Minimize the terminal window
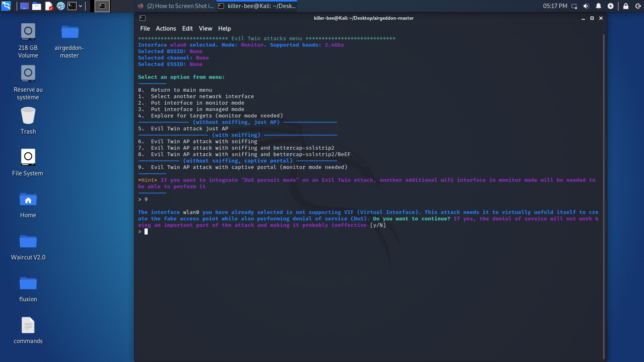644x362 pixels. coord(583,18)
